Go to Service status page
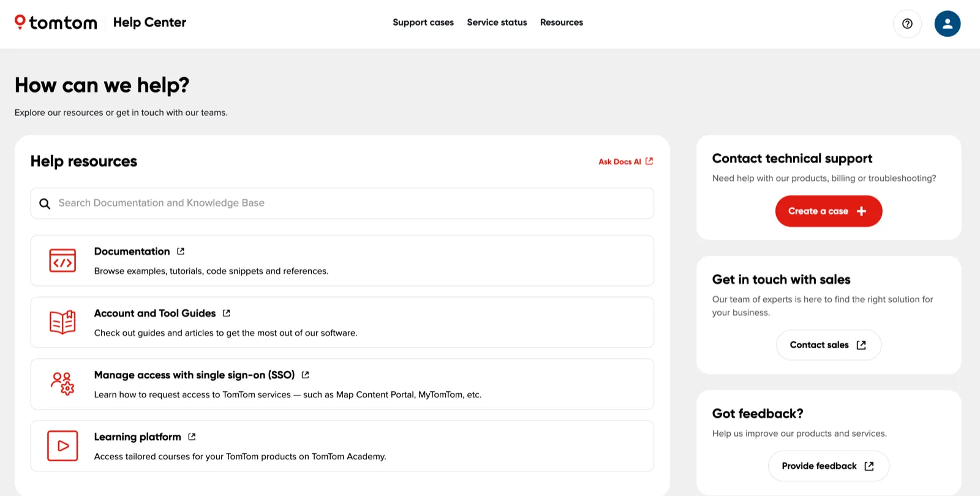Viewport: 980px width, 496px height. click(497, 23)
